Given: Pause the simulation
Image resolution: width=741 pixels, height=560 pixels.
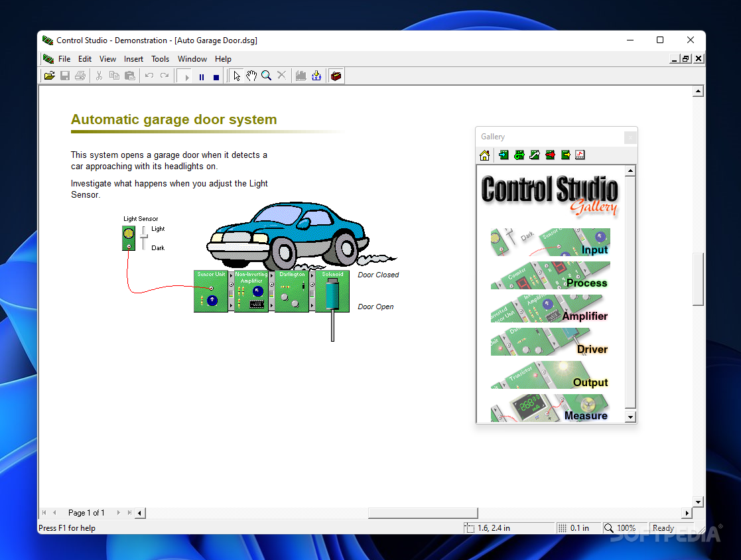Looking at the screenshot, I should coord(202,76).
